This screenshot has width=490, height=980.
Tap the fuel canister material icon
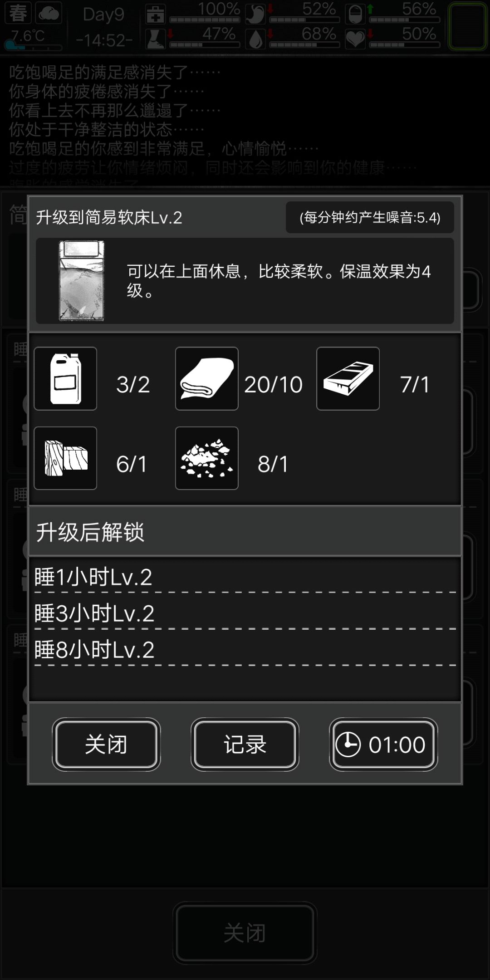click(x=65, y=378)
